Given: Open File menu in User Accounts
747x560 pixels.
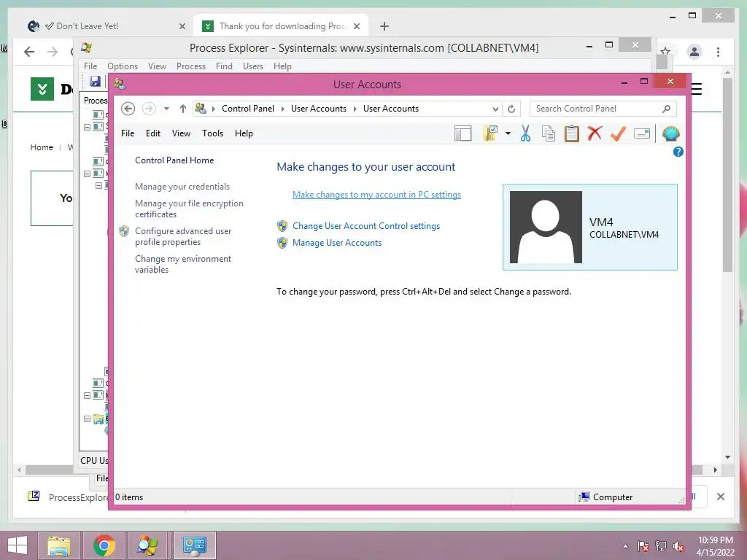Looking at the screenshot, I should coord(128,133).
